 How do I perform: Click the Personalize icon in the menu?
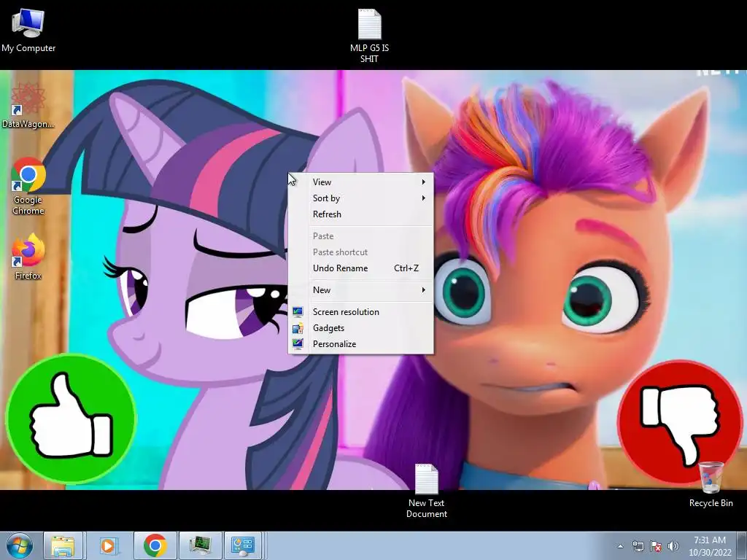pyautogui.click(x=298, y=344)
